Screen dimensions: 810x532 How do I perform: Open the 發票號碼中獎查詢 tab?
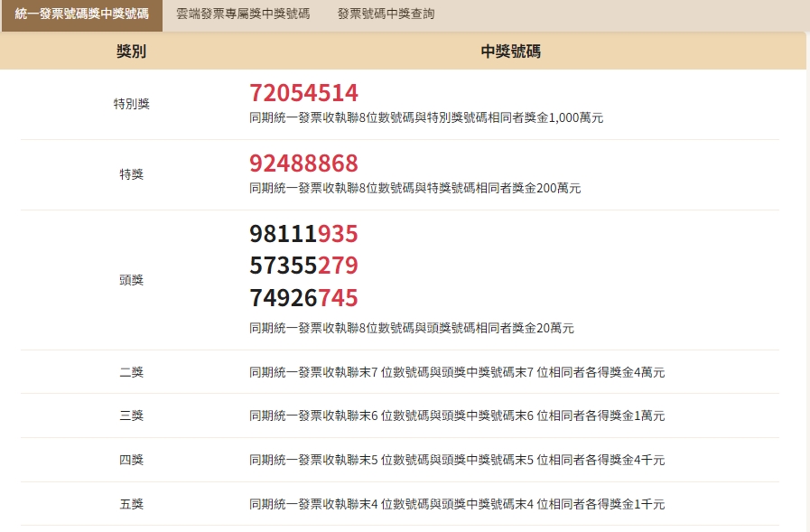(386, 14)
